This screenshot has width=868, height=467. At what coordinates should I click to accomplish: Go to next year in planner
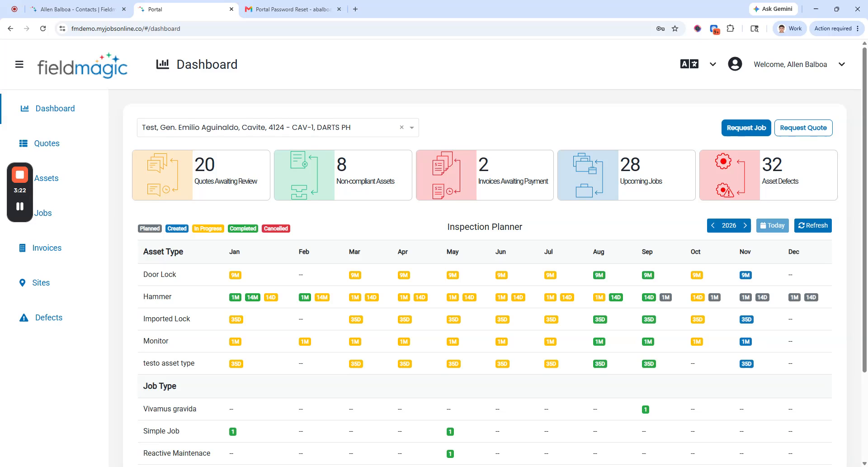(745, 225)
